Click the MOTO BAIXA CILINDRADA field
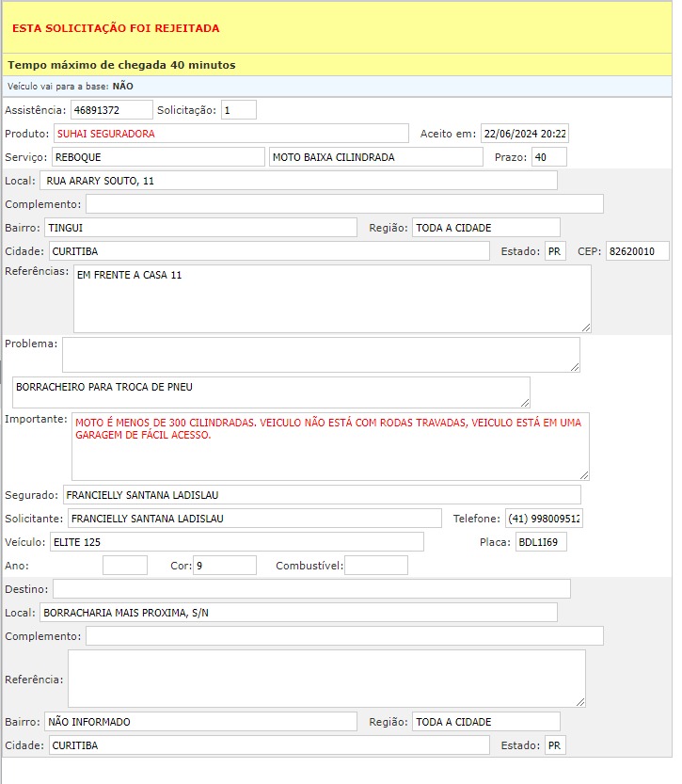 coord(374,156)
